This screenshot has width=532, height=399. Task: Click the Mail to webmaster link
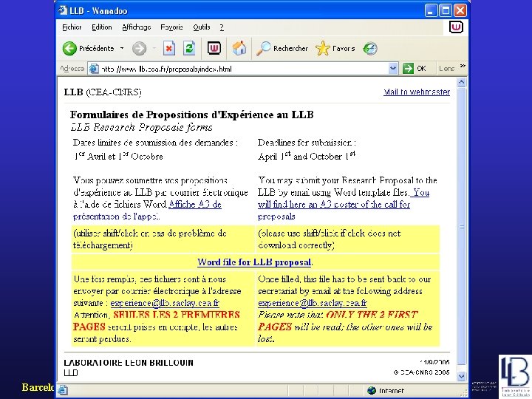[417, 92]
